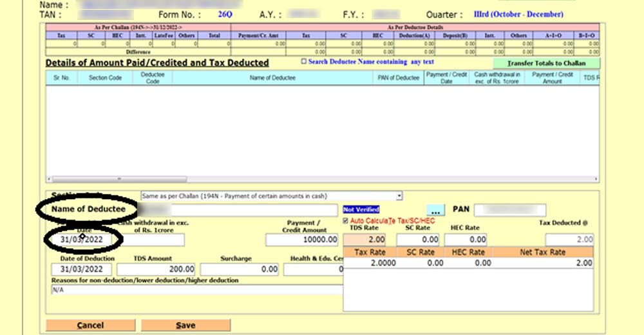Click the Payment / Credit Amount field
This screenshot has width=644, height=335.
pyautogui.click(x=301, y=240)
